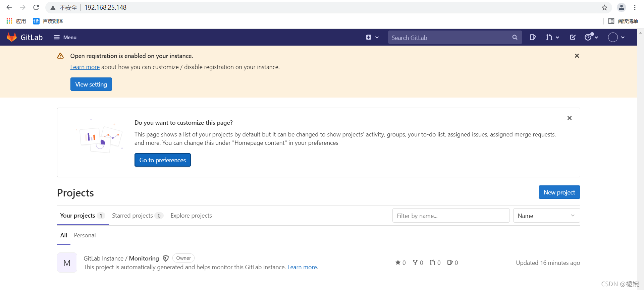Click the search magnifier icon
Screen dimensions: 644x290
pos(515,38)
